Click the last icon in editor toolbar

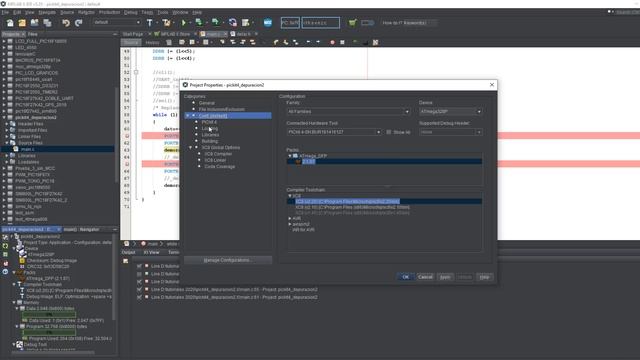pyautogui.click(x=376, y=42)
